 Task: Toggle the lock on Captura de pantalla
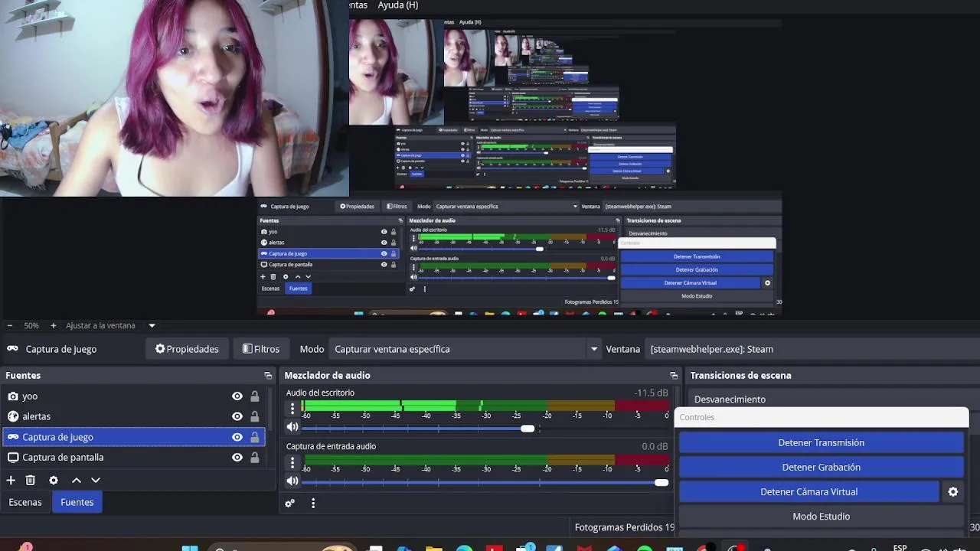tap(255, 458)
